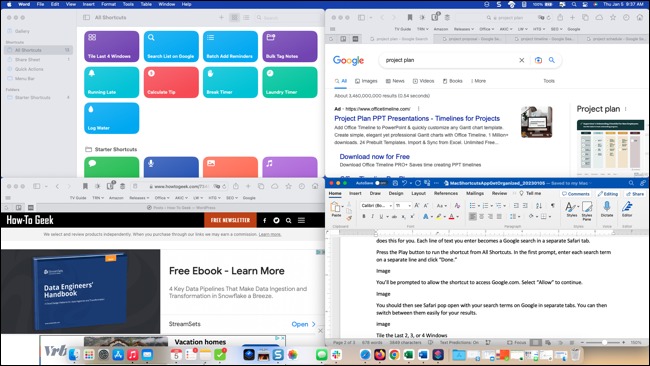Apply red font color in Word
The height and width of the screenshot is (366, 650).
(451, 216)
